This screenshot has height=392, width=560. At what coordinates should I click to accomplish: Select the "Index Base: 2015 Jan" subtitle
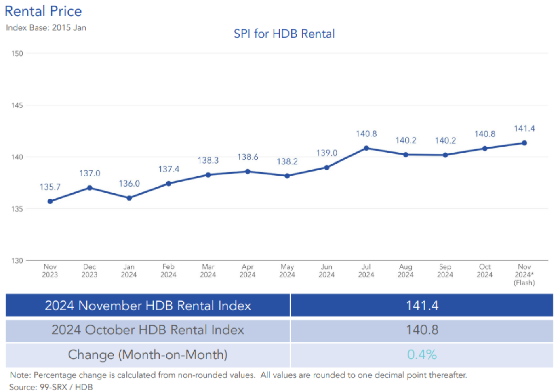(46, 28)
